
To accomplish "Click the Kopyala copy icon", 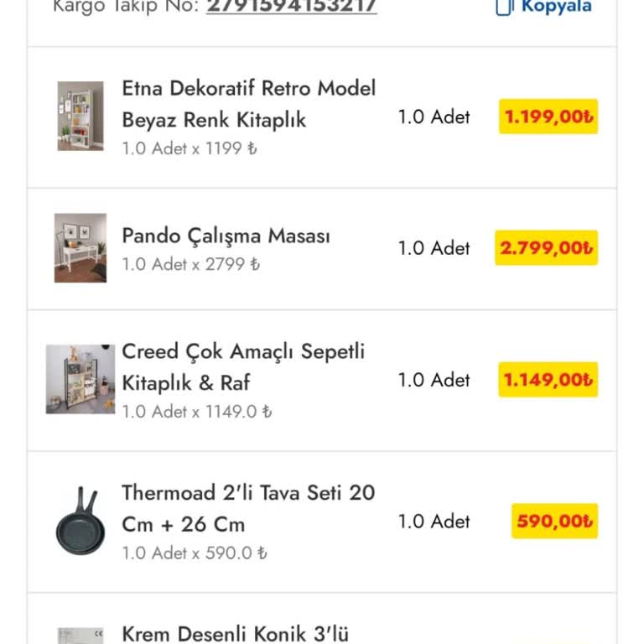I will coord(504,7).
